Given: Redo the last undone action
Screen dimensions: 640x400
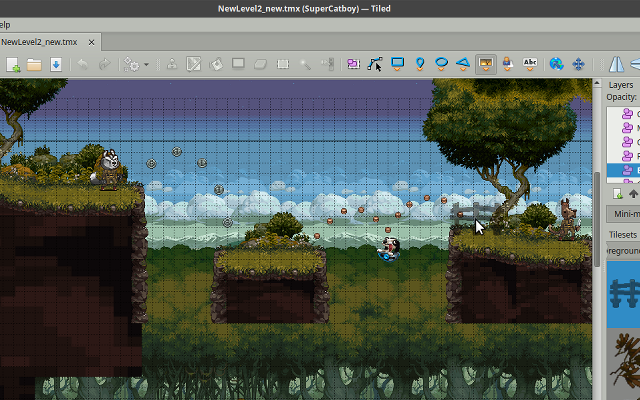Looking at the screenshot, I should 105,64.
